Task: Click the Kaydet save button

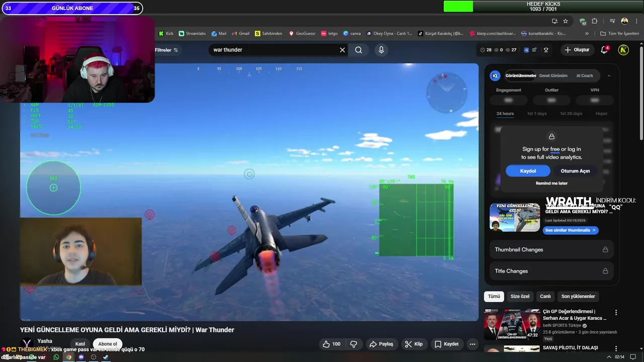Action: click(x=446, y=344)
